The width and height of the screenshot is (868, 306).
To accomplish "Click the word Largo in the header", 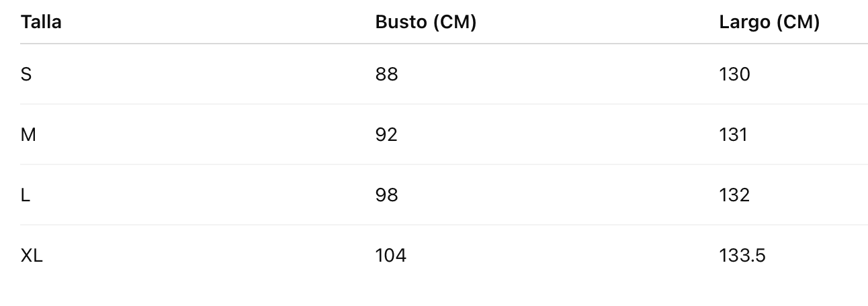I will point(744,22).
